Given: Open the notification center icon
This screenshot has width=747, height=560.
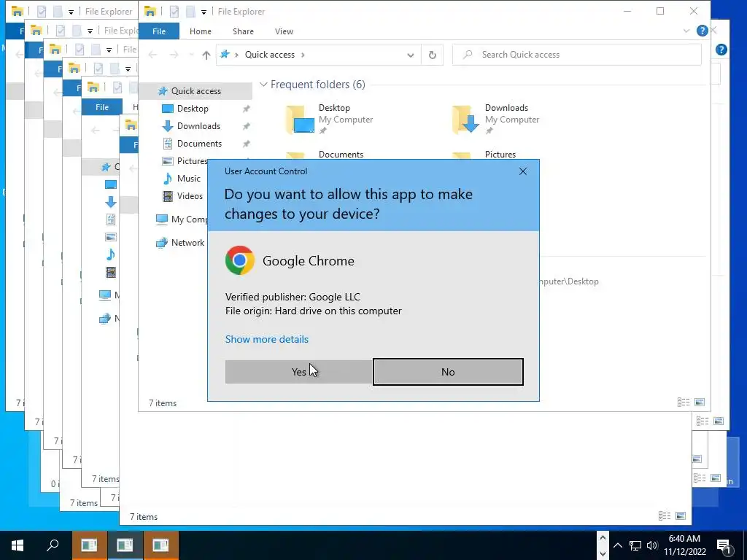Looking at the screenshot, I should pos(724,546).
